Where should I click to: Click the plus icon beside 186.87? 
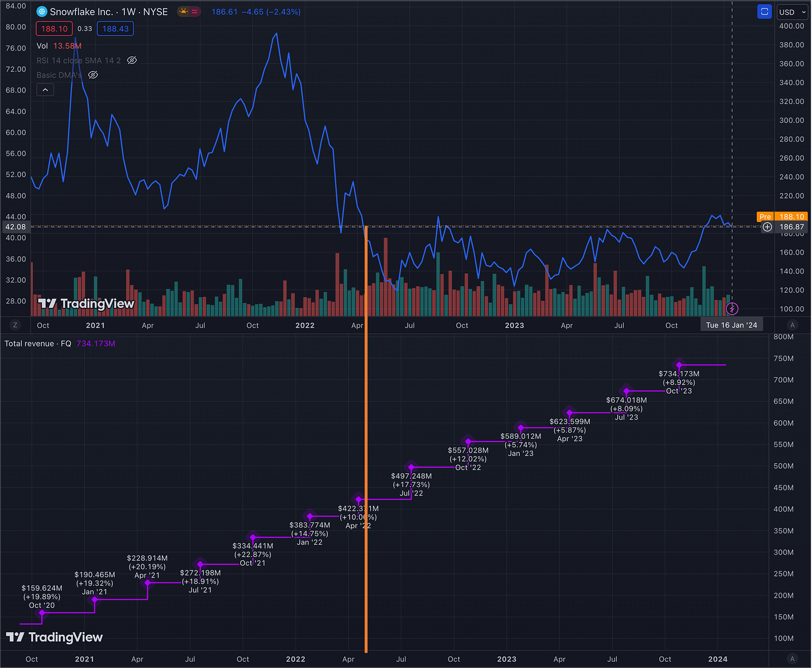coord(767,227)
